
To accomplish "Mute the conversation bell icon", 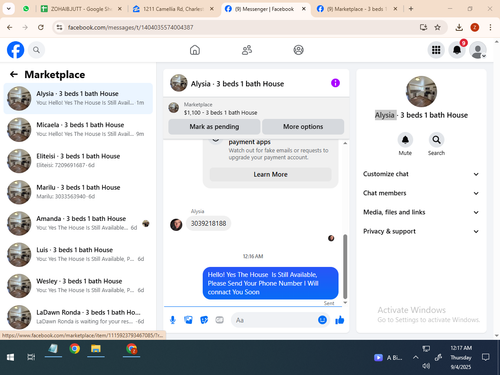I will (405, 140).
